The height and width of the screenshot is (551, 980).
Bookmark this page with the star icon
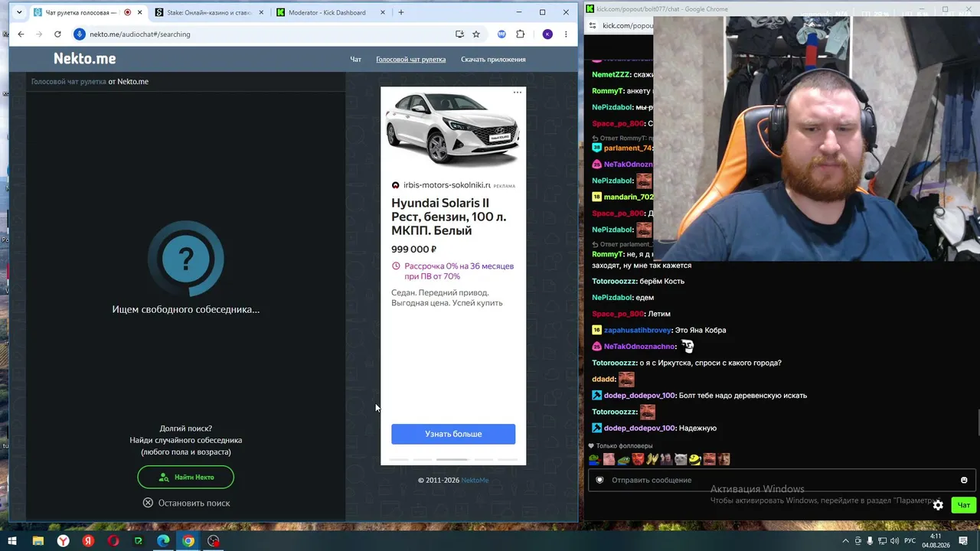point(476,34)
